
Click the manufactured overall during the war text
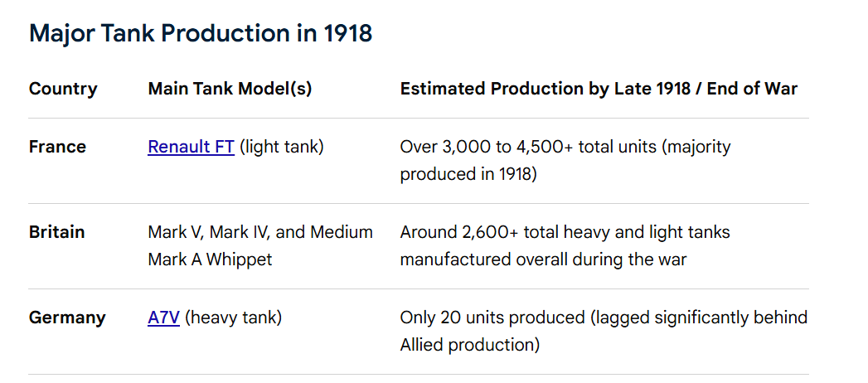[x=543, y=259]
